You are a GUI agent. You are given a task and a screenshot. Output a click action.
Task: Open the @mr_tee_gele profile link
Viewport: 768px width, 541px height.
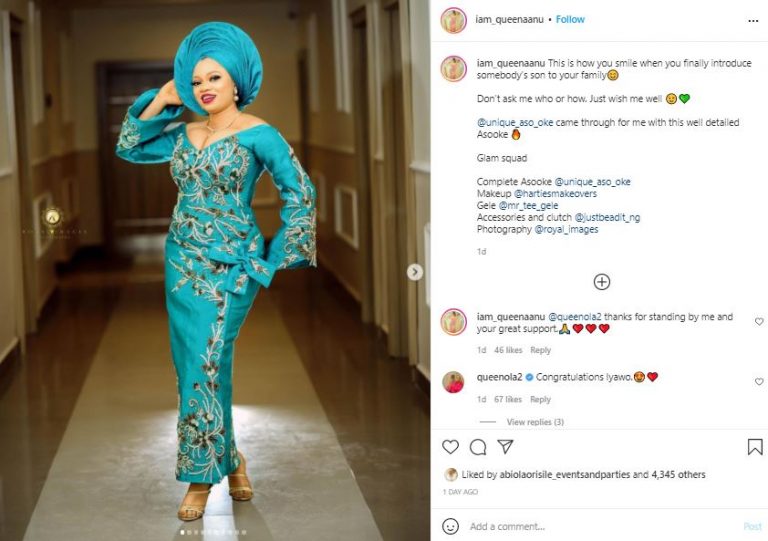click(528, 206)
